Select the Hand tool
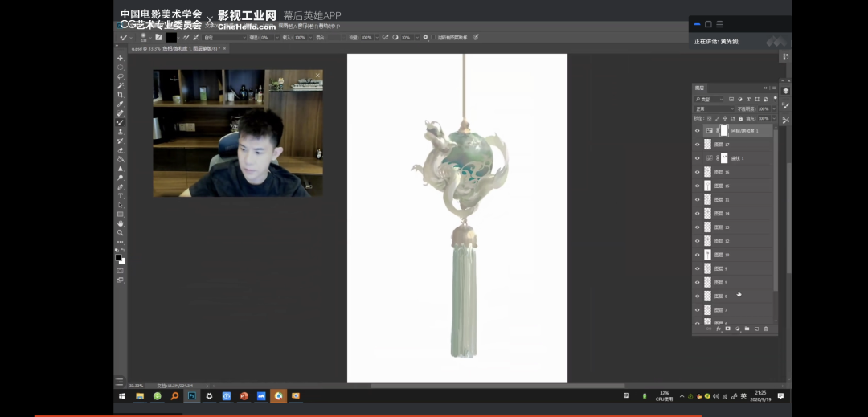Viewport: 868px width, 417px height. pyautogui.click(x=121, y=223)
